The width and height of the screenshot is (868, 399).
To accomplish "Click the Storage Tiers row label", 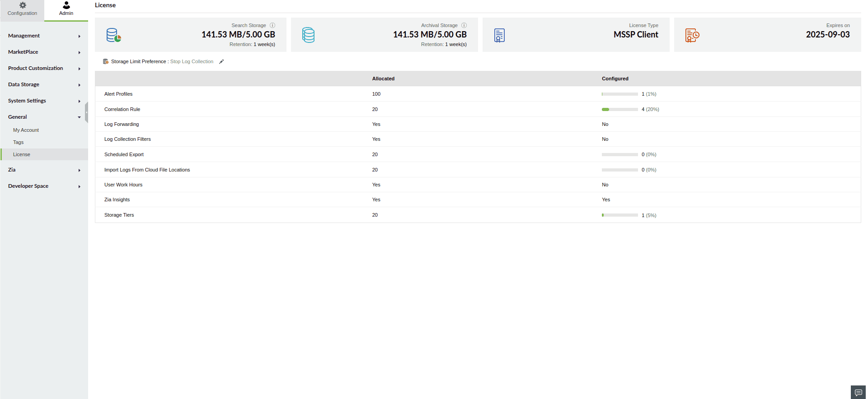I will click(x=119, y=215).
